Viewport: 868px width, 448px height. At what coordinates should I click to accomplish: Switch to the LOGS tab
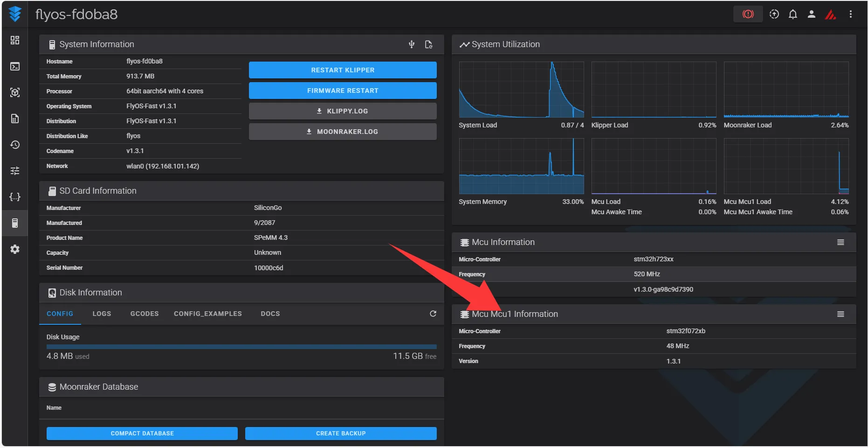coord(102,314)
